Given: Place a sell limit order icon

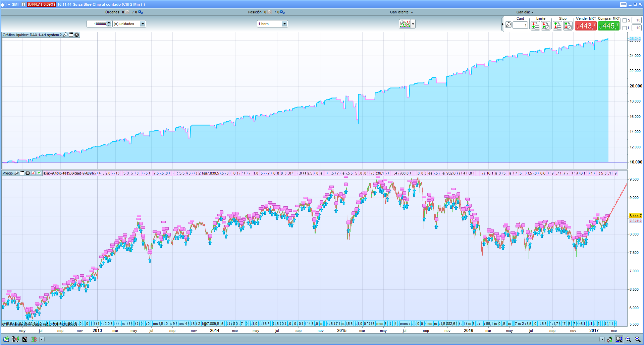Looking at the screenshot, I should click(535, 25).
